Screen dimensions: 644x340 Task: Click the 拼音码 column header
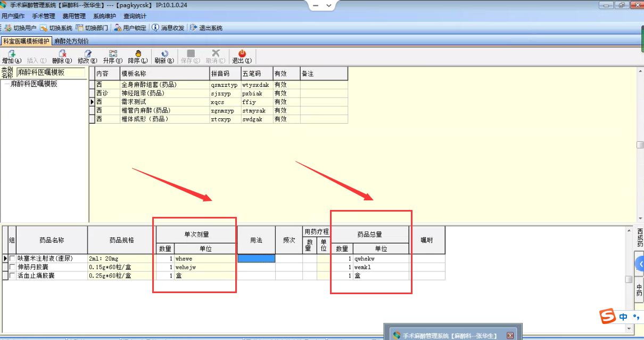click(225, 74)
